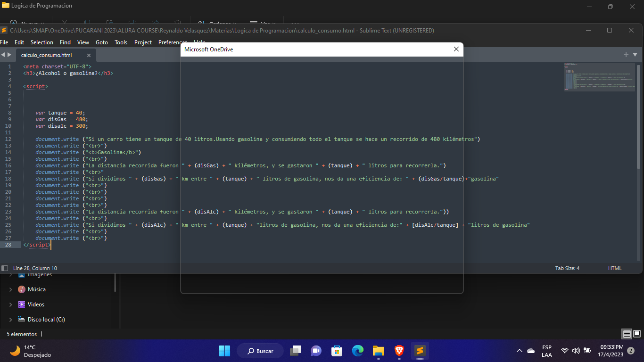Toggle the Sublime Text side bar icon
This screenshot has height=362, width=644.
click(x=5, y=268)
